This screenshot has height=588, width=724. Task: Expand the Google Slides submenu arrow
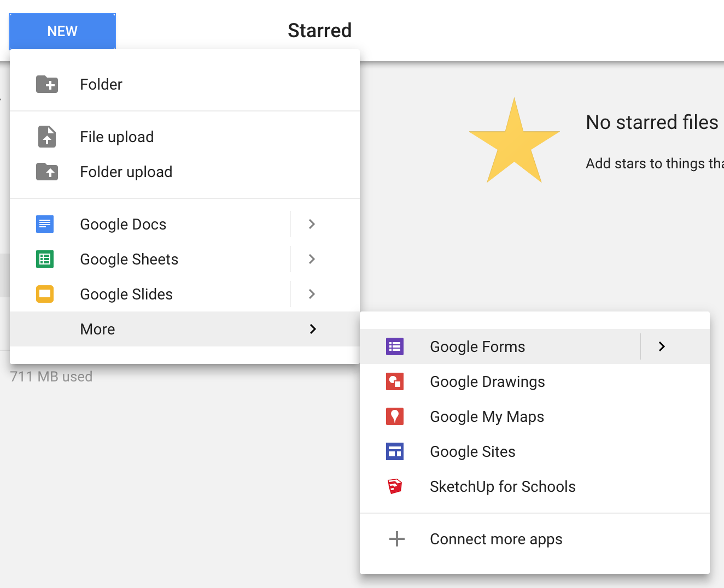click(x=312, y=294)
